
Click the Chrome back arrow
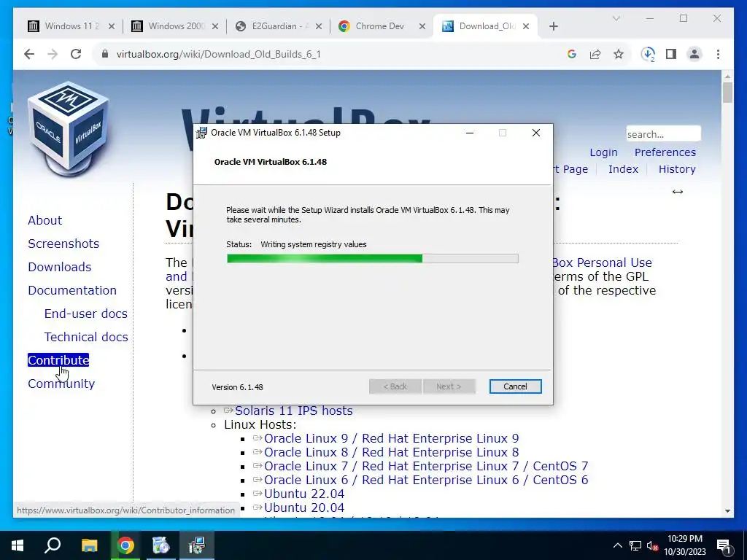(x=29, y=54)
